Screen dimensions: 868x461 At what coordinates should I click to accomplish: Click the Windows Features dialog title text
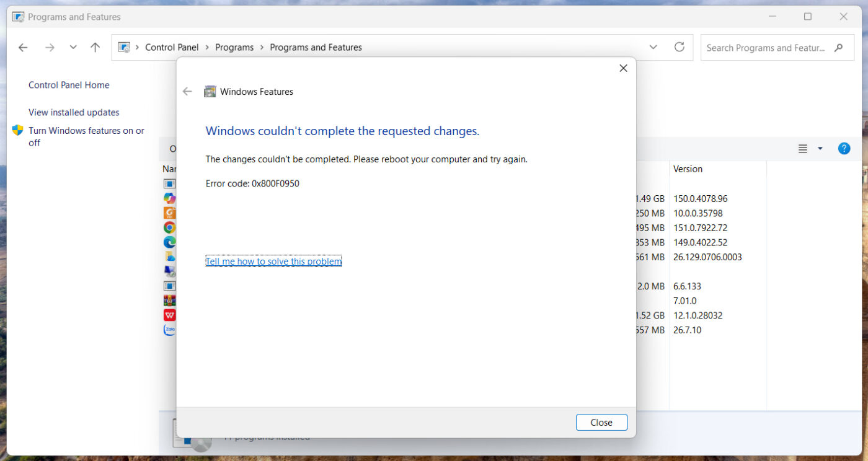[257, 92]
